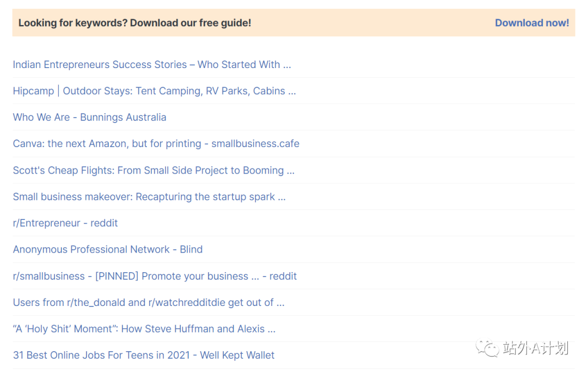The width and height of the screenshot is (588, 374).
Task: Open Canva: the next Amazon article
Action: click(x=156, y=144)
